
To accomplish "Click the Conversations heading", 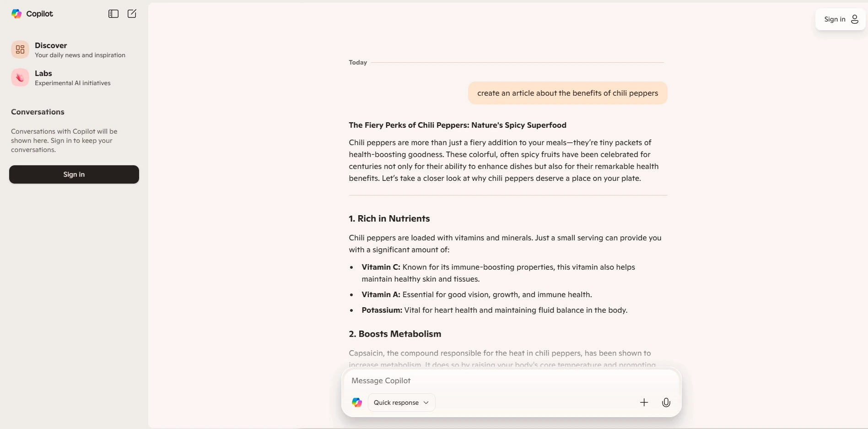I will pyautogui.click(x=38, y=112).
